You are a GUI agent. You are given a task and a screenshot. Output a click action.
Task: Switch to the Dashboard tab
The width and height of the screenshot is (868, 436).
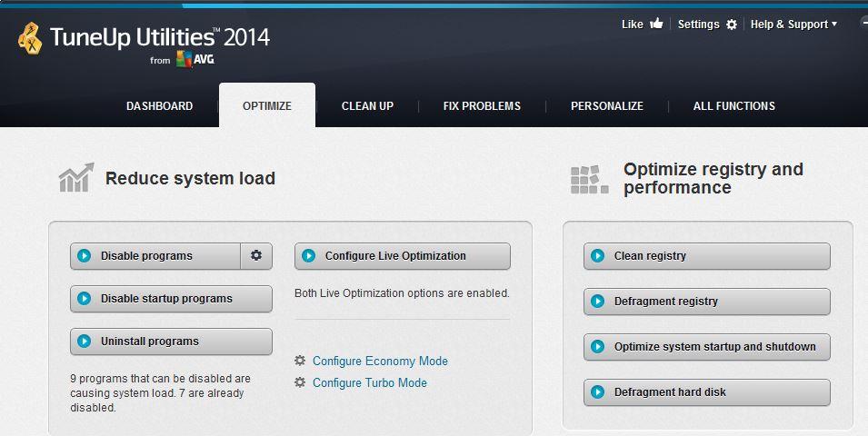[x=159, y=105]
